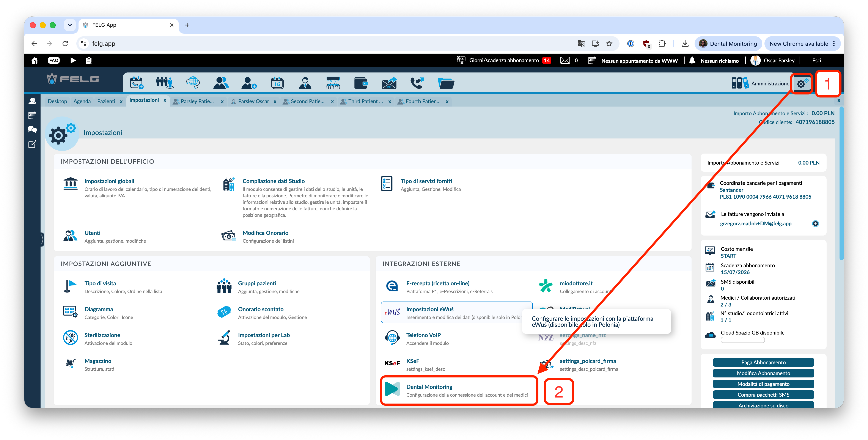
Task: Open the doctor staff icon
Action: coord(305,83)
